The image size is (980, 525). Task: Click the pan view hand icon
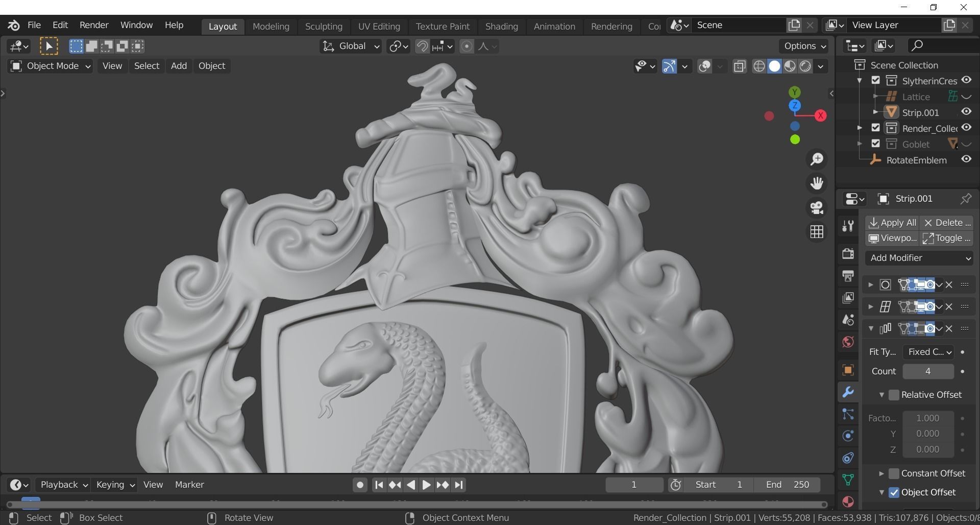(817, 183)
